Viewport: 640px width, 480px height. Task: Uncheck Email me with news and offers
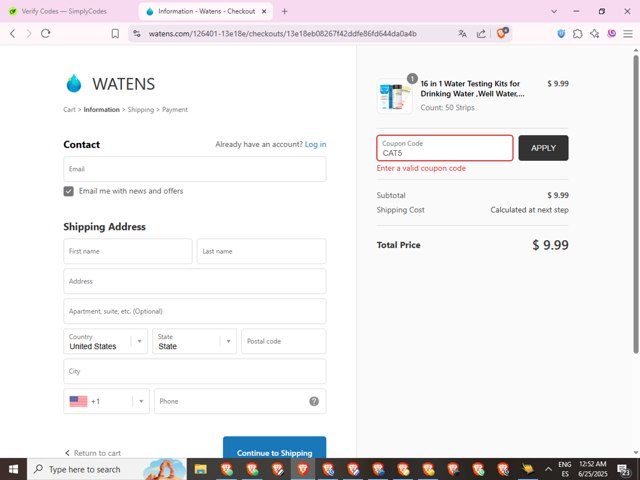69,191
